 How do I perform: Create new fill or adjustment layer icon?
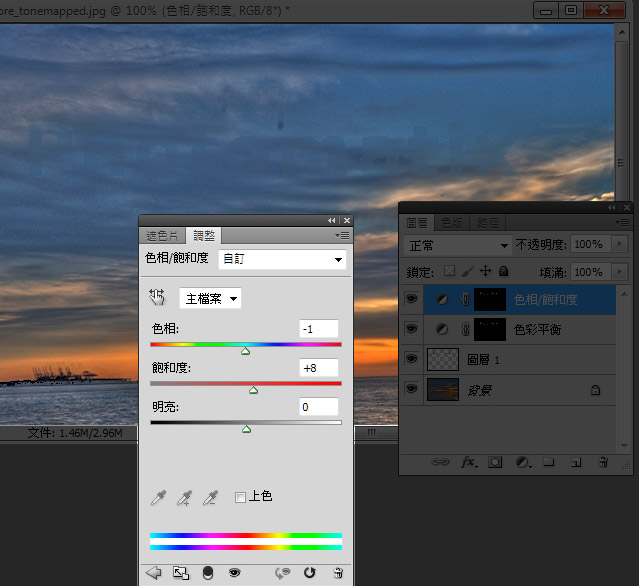[x=523, y=462]
